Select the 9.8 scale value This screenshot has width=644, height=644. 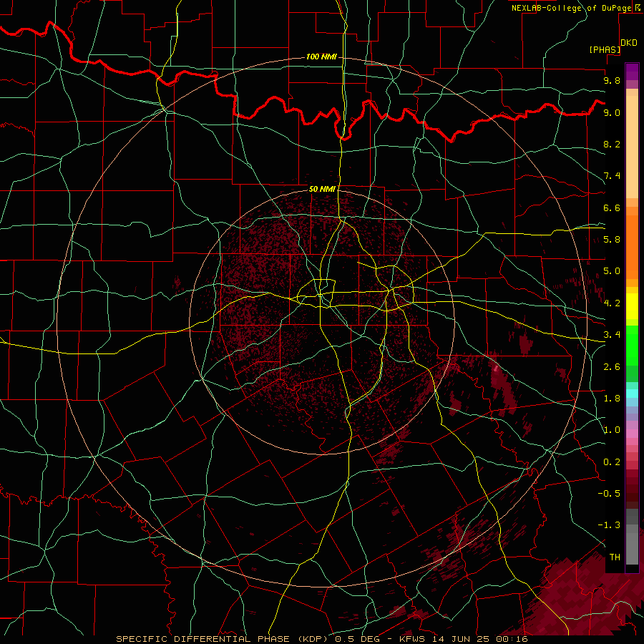[x=612, y=80]
